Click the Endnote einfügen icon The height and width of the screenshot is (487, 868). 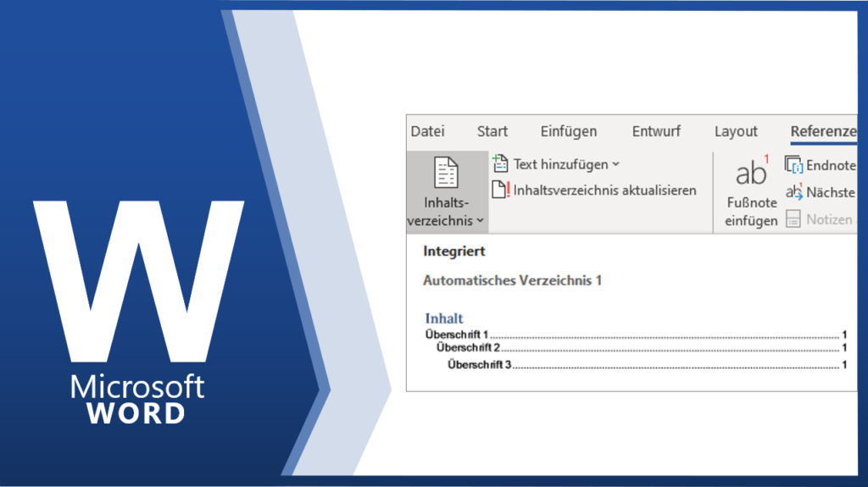(x=793, y=164)
